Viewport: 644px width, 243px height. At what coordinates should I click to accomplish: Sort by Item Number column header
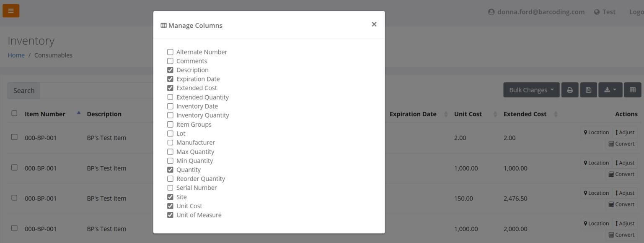tap(45, 114)
